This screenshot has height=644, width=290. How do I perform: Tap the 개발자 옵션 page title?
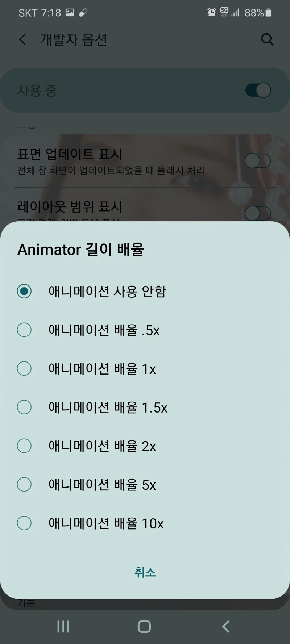[x=74, y=39]
